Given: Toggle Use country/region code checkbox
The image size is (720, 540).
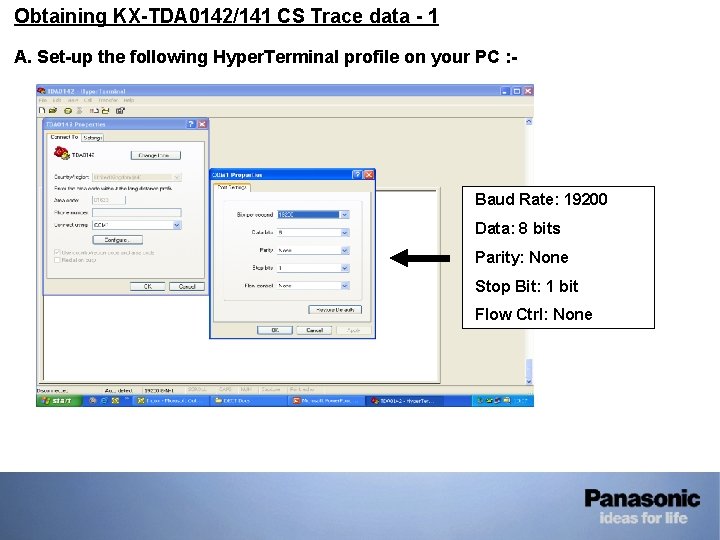Looking at the screenshot, I should coord(57,253).
